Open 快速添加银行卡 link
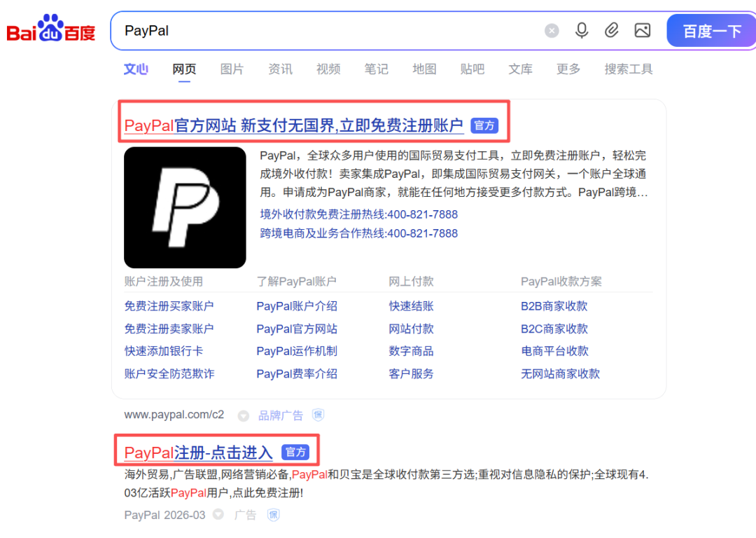The height and width of the screenshot is (538, 756). (x=163, y=351)
